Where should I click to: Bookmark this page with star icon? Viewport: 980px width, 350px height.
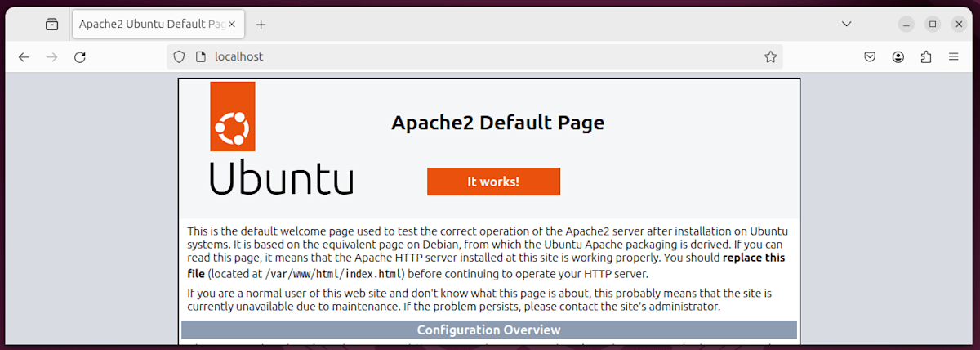pyautogui.click(x=770, y=56)
